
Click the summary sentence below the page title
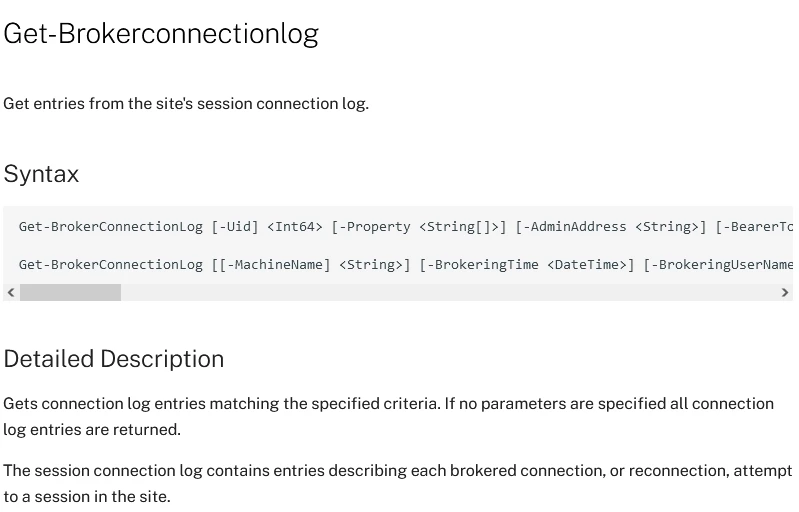tap(186, 103)
